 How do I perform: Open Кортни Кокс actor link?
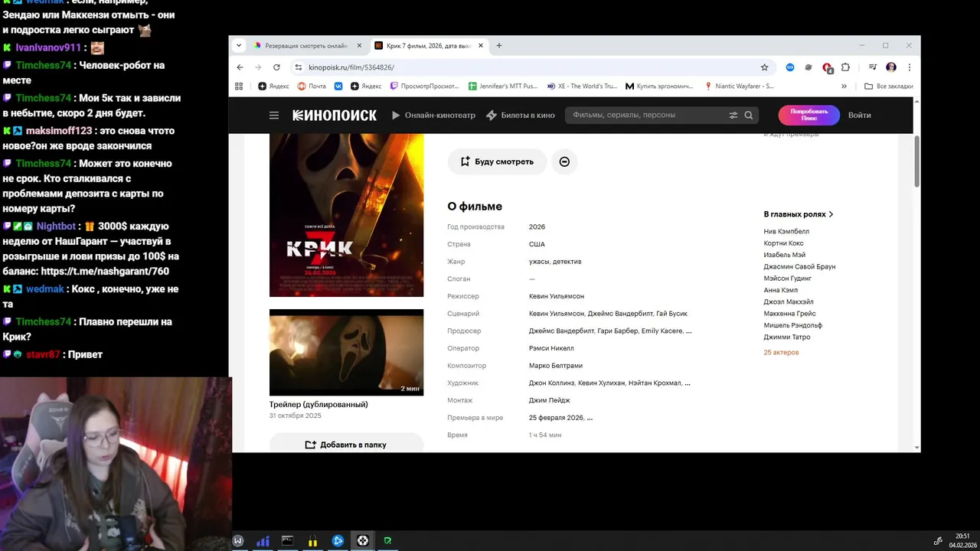tap(783, 243)
